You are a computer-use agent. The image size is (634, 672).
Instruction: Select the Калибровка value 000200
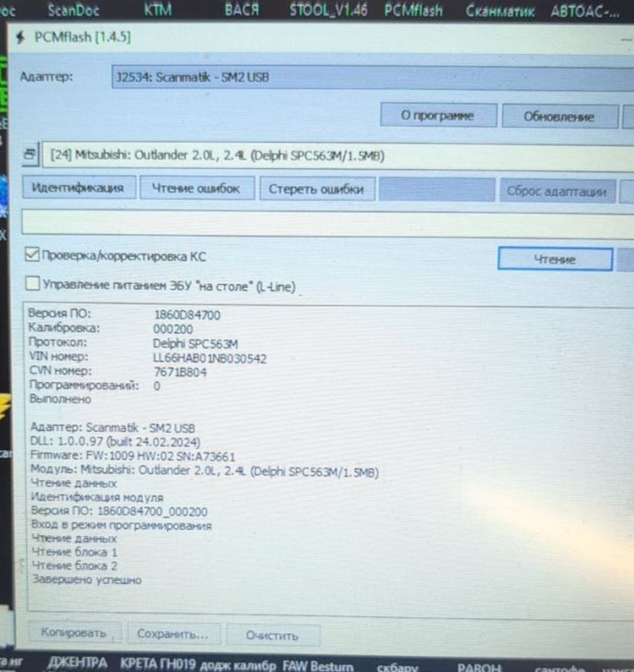tap(173, 329)
